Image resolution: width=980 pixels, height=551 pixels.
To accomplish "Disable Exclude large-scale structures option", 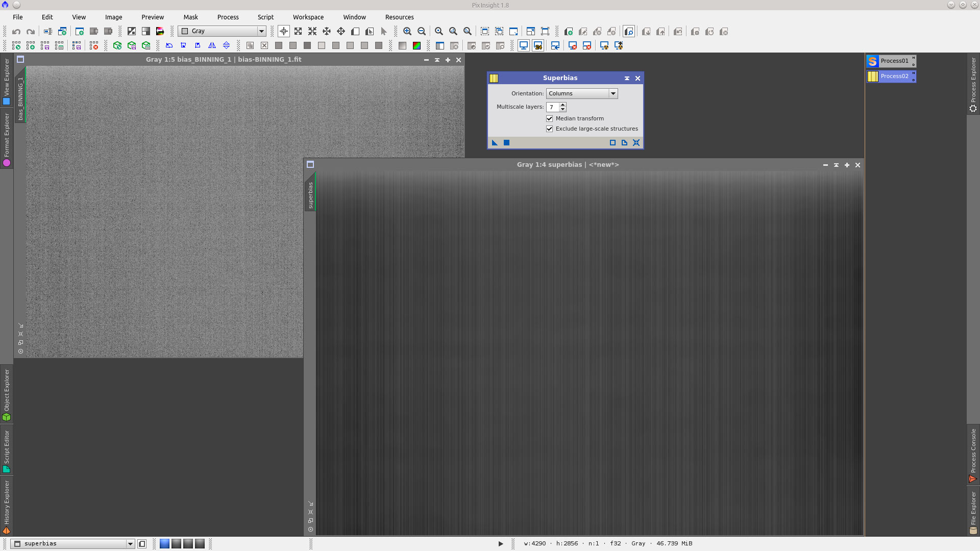I will pos(550,129).
